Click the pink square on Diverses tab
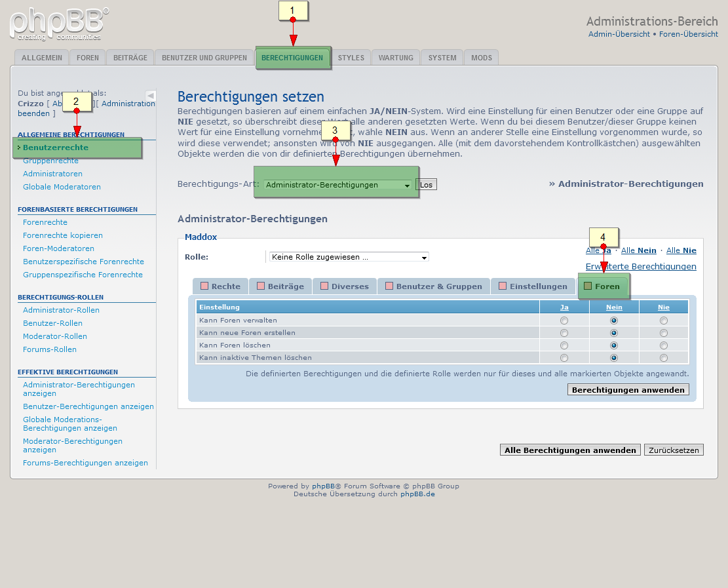728x588 pixels. [324, 286]
